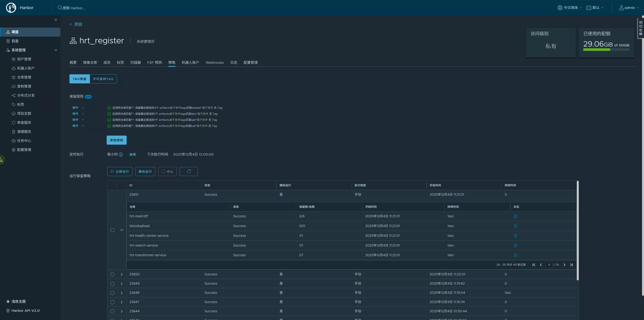
Task: Open log icon for hrt-med-bff row
Action: (x=515, y=216)
